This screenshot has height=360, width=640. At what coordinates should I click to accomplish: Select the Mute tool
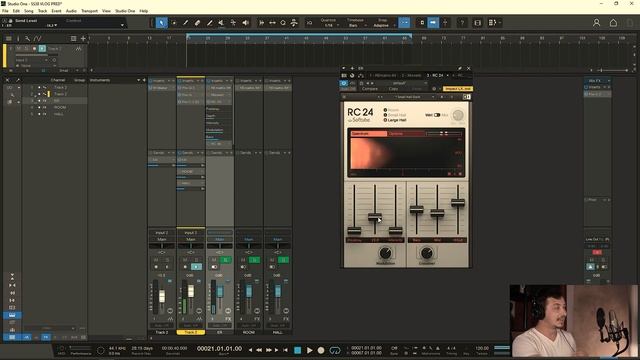pyautogui.click(x=221, y=23)
